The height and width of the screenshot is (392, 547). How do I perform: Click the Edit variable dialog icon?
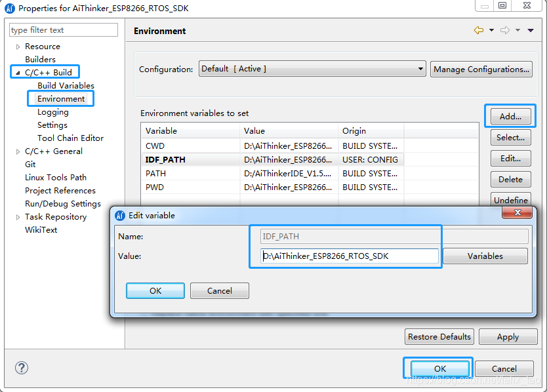coord(120,216)
